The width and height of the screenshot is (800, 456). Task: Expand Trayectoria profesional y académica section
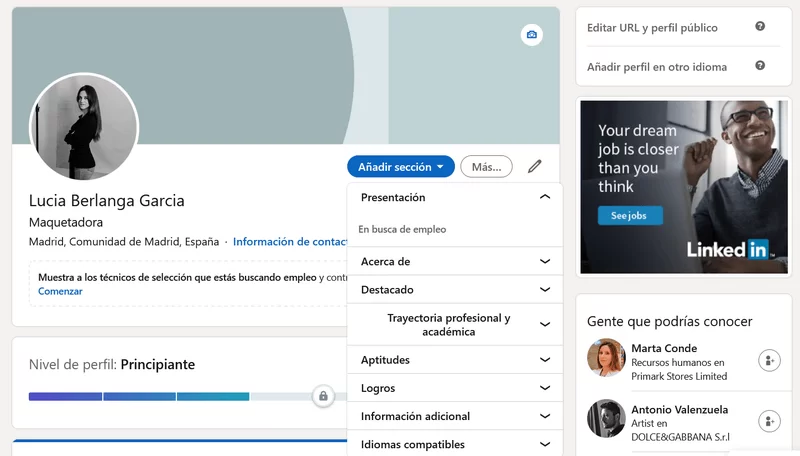[544, 325]
